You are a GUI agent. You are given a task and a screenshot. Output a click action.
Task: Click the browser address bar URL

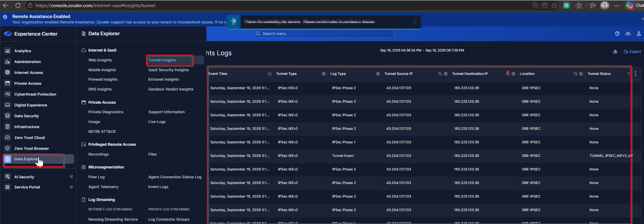(x=95, y=5)
